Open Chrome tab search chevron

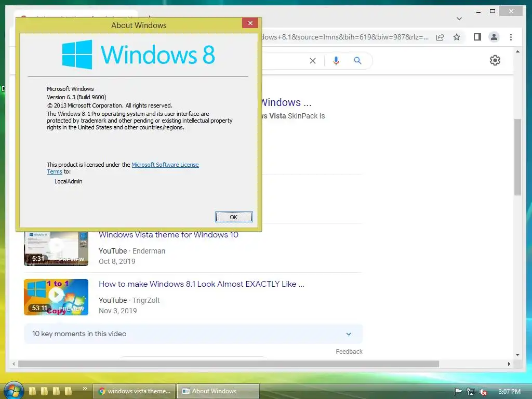(459, 19)
